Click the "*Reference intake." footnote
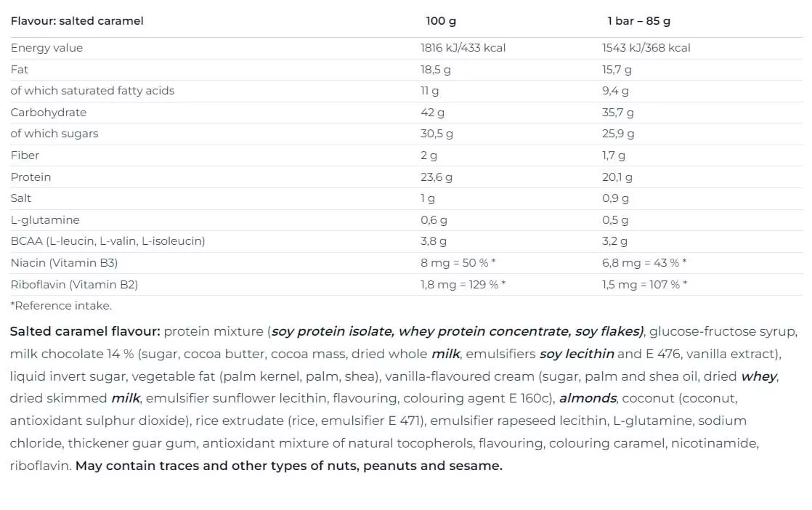Viewport: 812px width, 510px height. click(x=61, y=306)
